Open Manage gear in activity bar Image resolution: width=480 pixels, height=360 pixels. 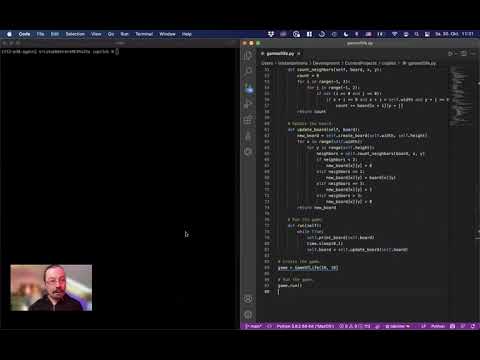click(x=248, y=315)
